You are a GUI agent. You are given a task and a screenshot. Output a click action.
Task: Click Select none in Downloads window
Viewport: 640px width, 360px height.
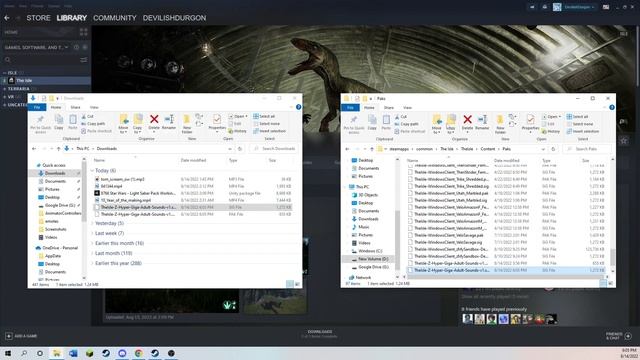(266, 124)
